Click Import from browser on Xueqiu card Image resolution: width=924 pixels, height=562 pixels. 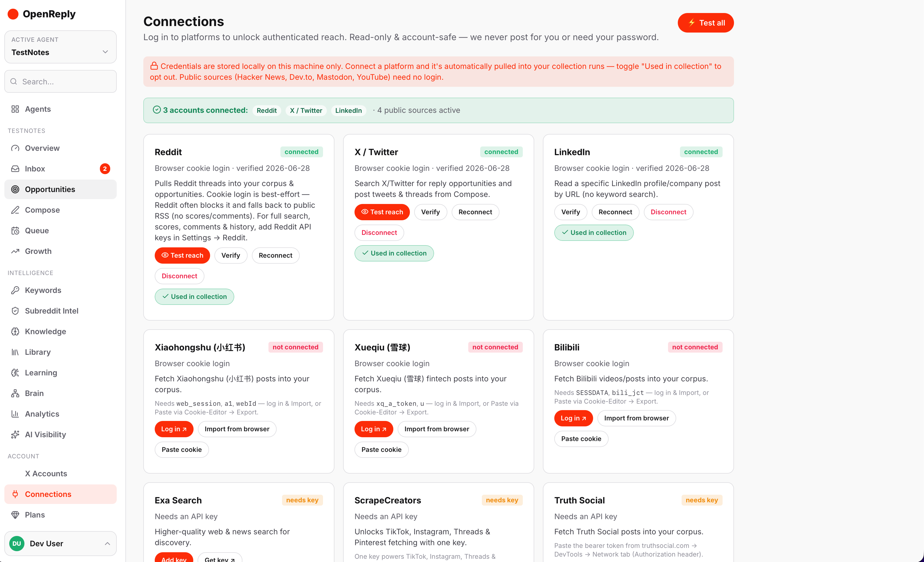tap(436, 429)
